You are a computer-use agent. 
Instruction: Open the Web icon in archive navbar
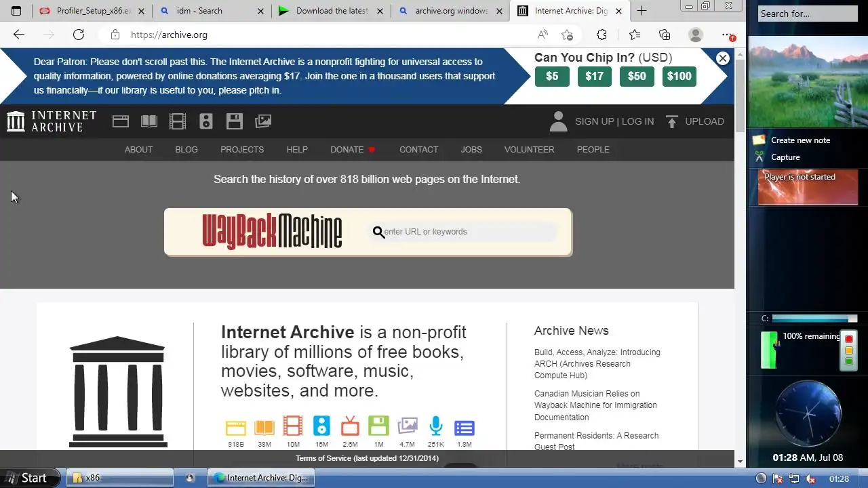pyautogui.click(x=121, y=121)
